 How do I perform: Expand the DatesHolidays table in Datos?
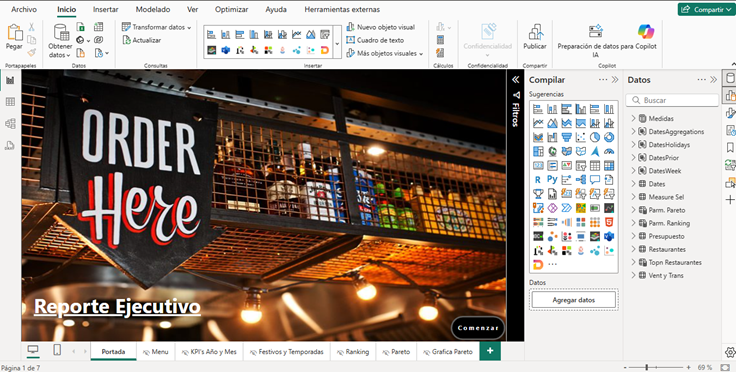coord(633,144)
